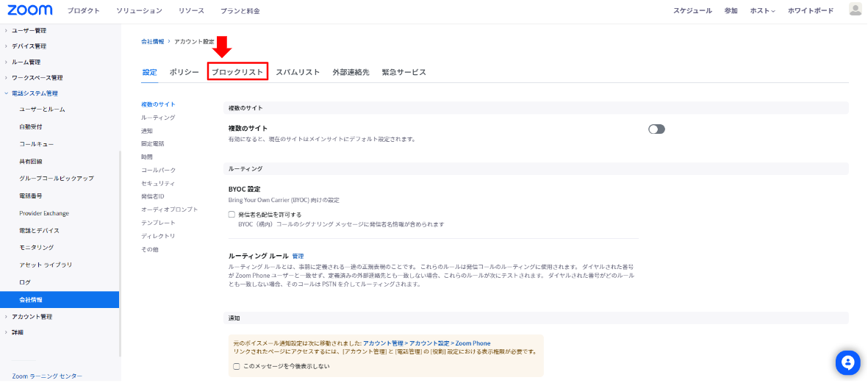Jump to 通知 settings anchor

point(147,131)
